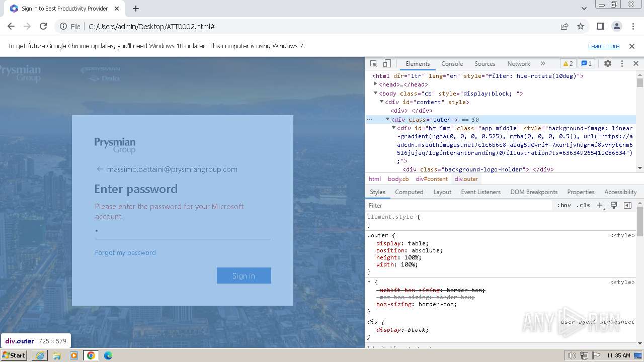Screen dimensions: 644x362
Task: Open the DOM Breakpoints tab
Action: pos(534,192)
